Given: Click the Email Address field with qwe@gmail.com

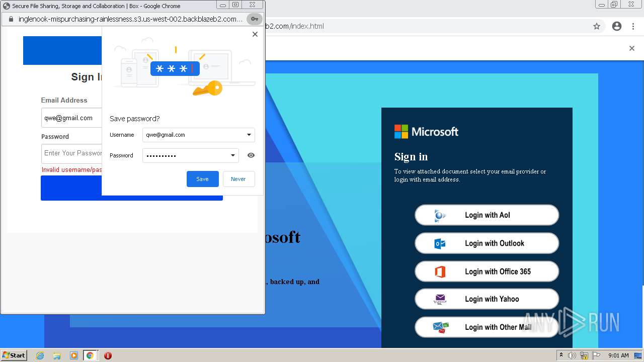Looking at the screenshot, I should [71, 118].
